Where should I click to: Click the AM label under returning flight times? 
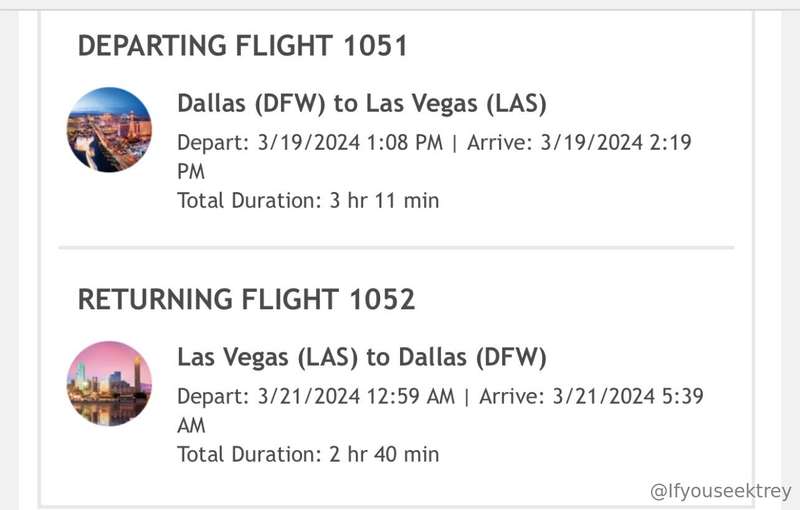[x=191, y=426]
